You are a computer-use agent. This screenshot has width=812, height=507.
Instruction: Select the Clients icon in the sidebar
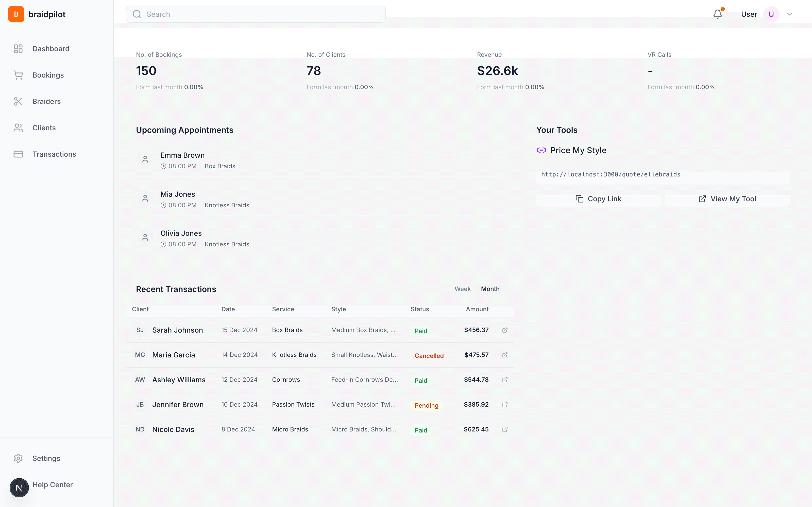click(18, 128)
